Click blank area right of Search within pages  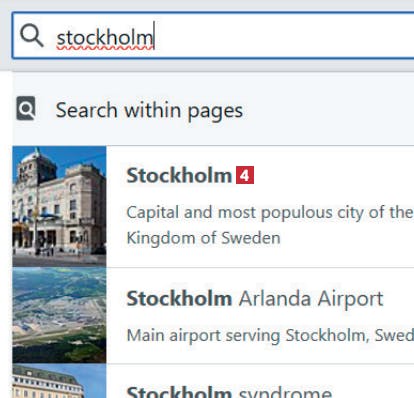[x=328, y=110]
